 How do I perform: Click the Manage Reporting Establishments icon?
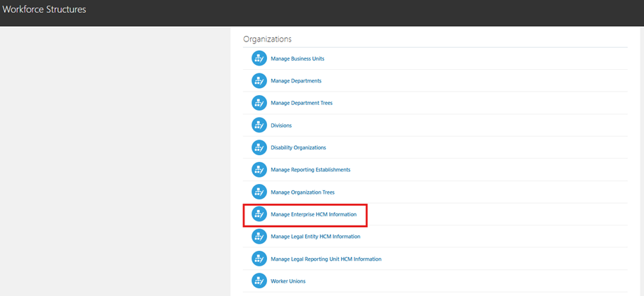[259, 170]
